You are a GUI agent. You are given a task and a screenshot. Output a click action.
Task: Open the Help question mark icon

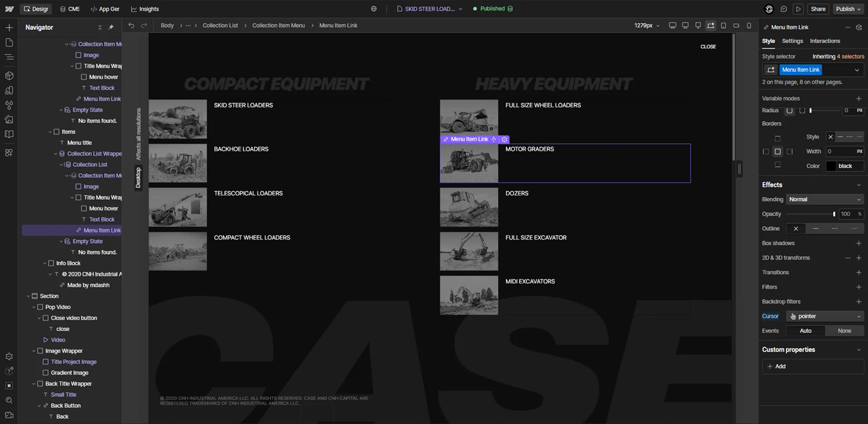pyautogui.click(x=9, y=371)
